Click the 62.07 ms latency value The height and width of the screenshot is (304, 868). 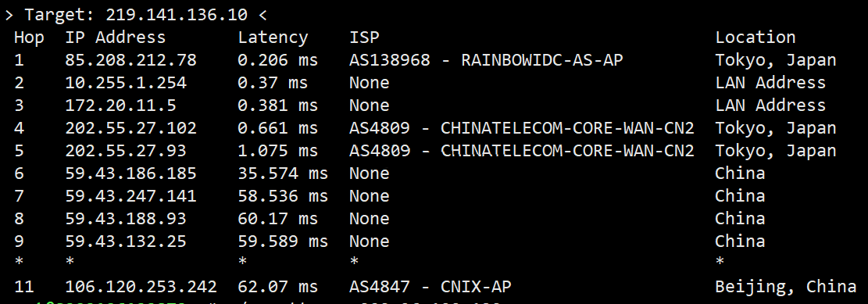[278, 286]
